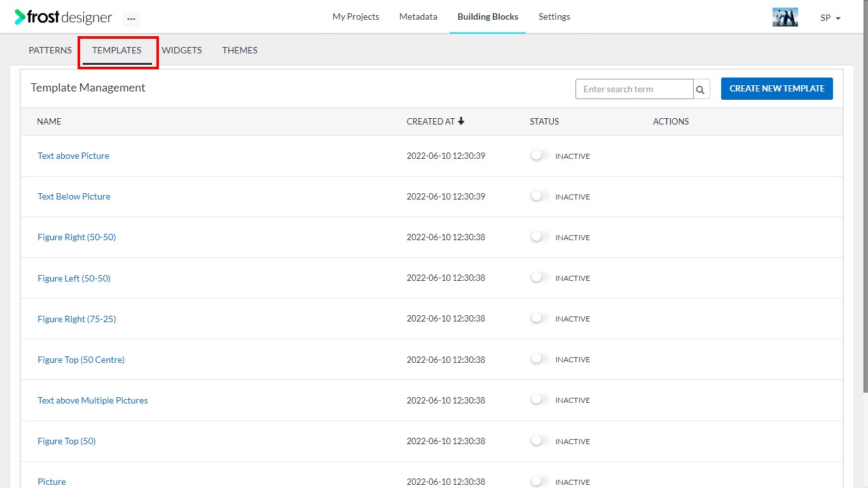Switch to the Themes tab
The width and height of the screenshot is (868, 488).
pyautogui.click(x=240, y=50)
